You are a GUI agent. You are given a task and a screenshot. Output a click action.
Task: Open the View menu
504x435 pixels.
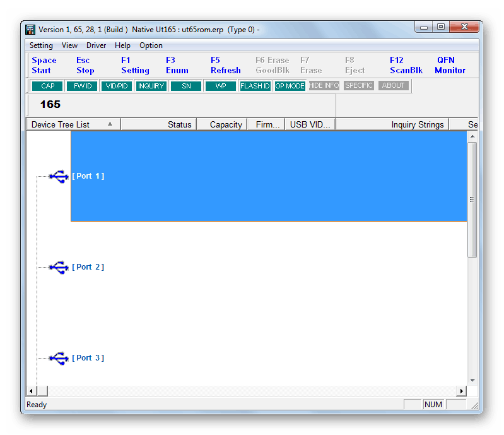point(69,45)
